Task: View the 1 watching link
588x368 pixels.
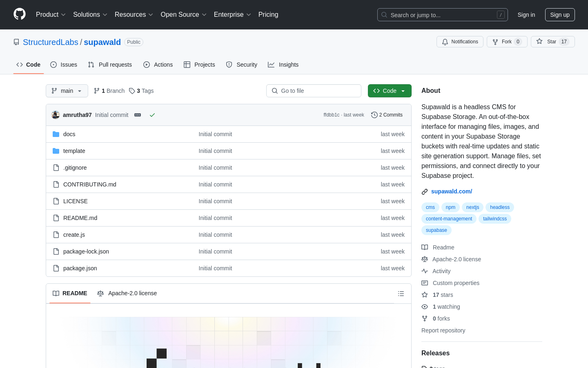Action: (441, 307)
